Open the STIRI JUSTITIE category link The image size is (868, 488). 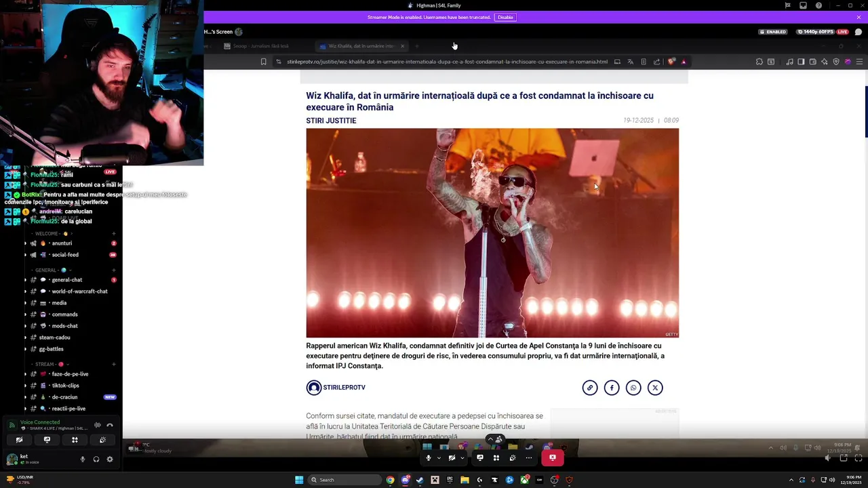(x=331, y=121)
